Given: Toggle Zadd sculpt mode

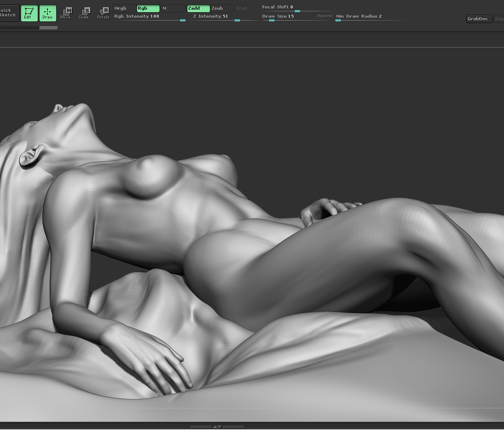Looking at the screenshot, I should (x=198, y=8).
